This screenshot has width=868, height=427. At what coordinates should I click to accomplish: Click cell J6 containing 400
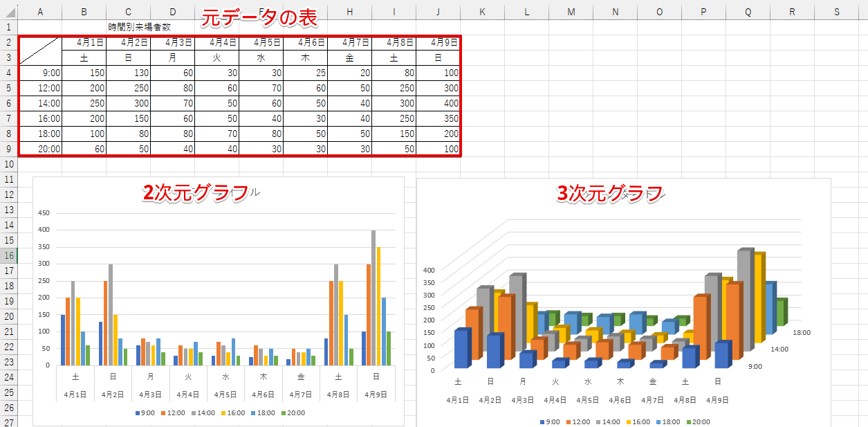(438, 103)
